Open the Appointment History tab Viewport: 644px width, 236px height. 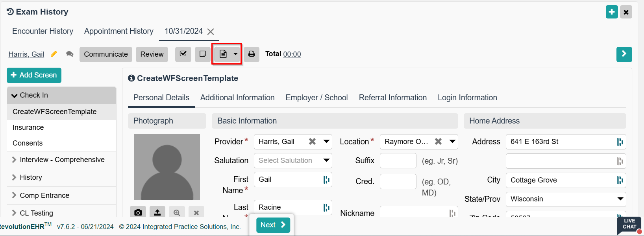point(118,31)
